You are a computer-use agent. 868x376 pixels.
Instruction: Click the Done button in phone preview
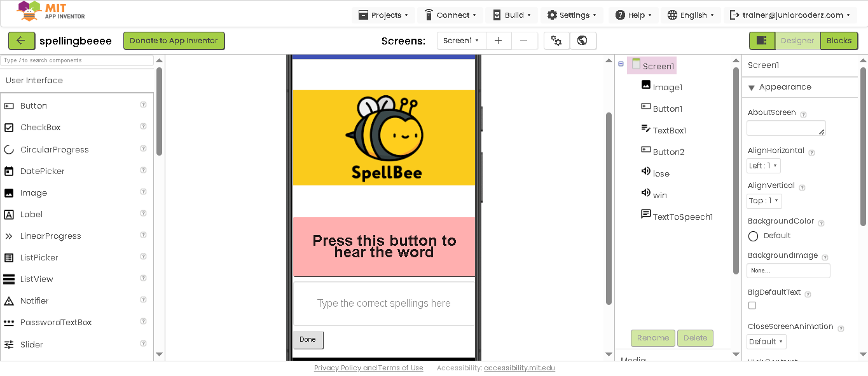point(308,340)
